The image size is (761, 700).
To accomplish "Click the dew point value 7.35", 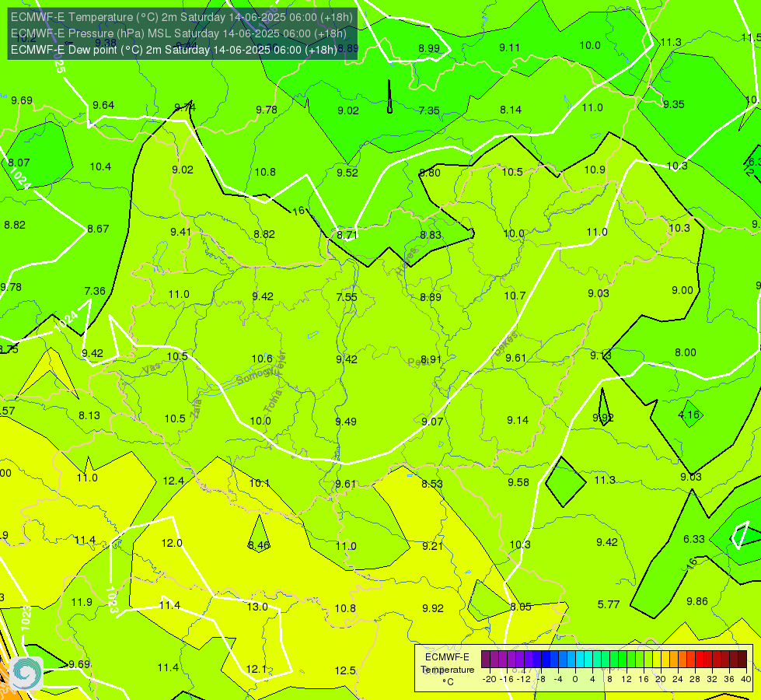I will coord(429,110).
